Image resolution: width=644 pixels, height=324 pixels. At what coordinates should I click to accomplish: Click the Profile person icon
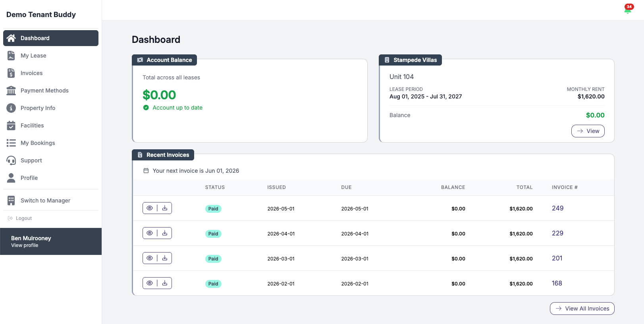click(11, 178)
